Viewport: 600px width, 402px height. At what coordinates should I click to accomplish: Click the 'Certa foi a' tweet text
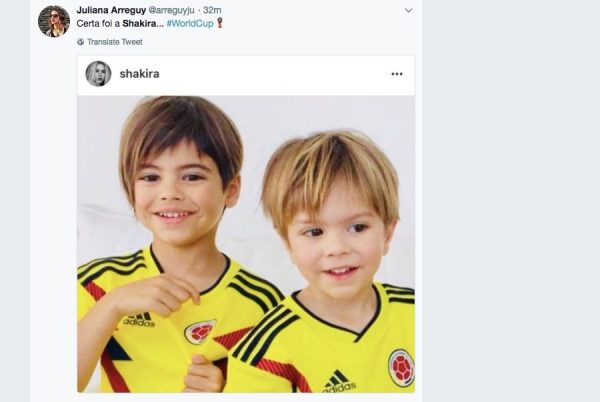pos(98,23)
